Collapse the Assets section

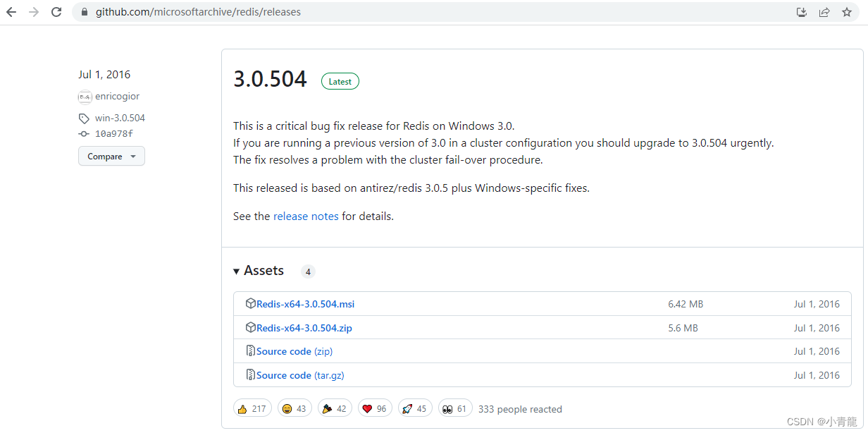[259, 271]
